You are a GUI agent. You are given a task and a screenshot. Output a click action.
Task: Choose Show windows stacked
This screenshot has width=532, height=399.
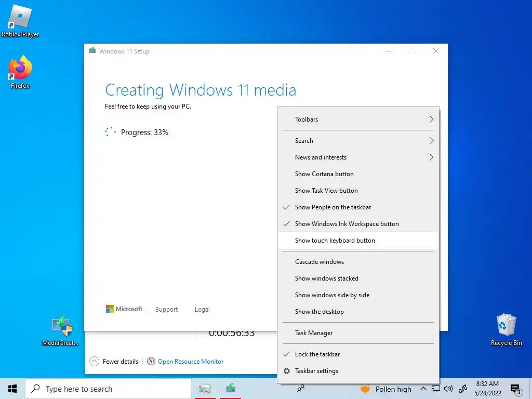(358, 278)
